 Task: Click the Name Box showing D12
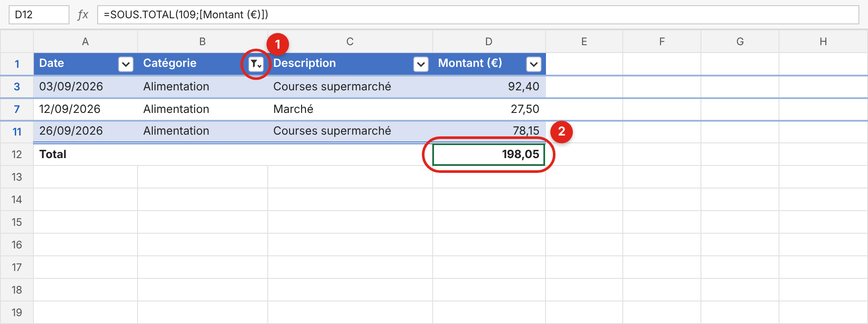click(x=39, y=15)
